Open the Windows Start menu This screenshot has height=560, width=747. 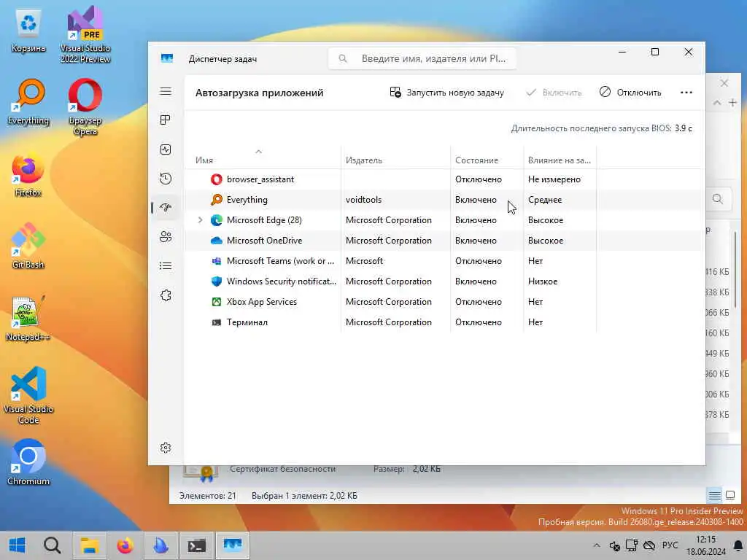18,545
